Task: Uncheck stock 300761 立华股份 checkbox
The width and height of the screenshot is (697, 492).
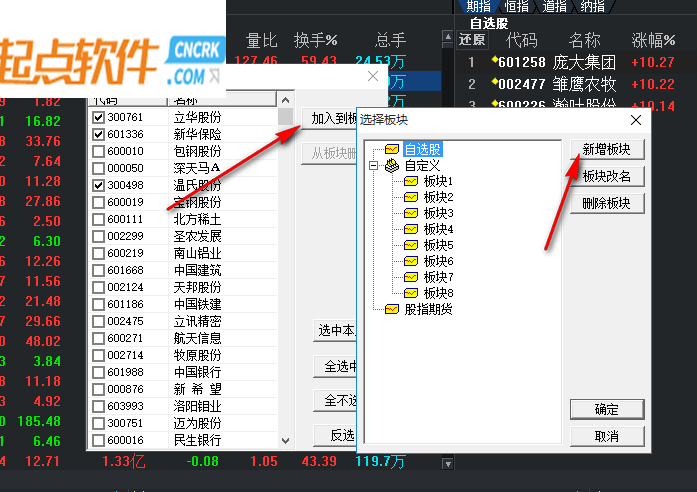Action: [x=98, y=117]
